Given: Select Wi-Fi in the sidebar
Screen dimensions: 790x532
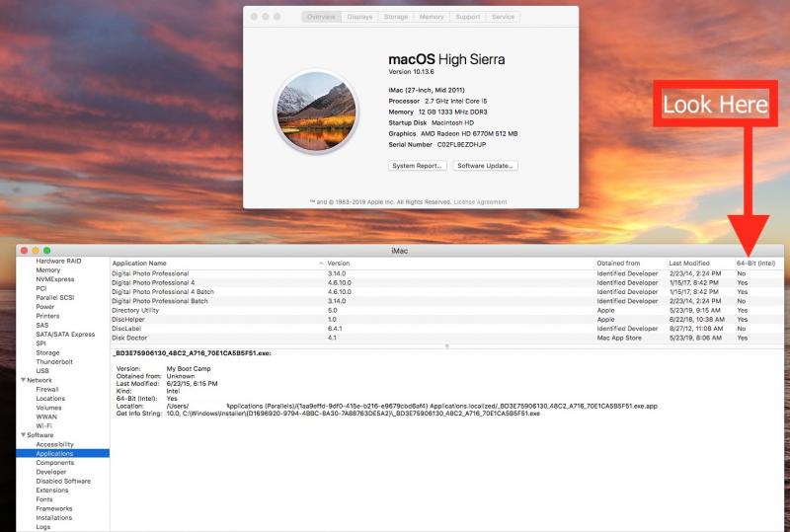Looking at the screenshot, I should [43, 425].
